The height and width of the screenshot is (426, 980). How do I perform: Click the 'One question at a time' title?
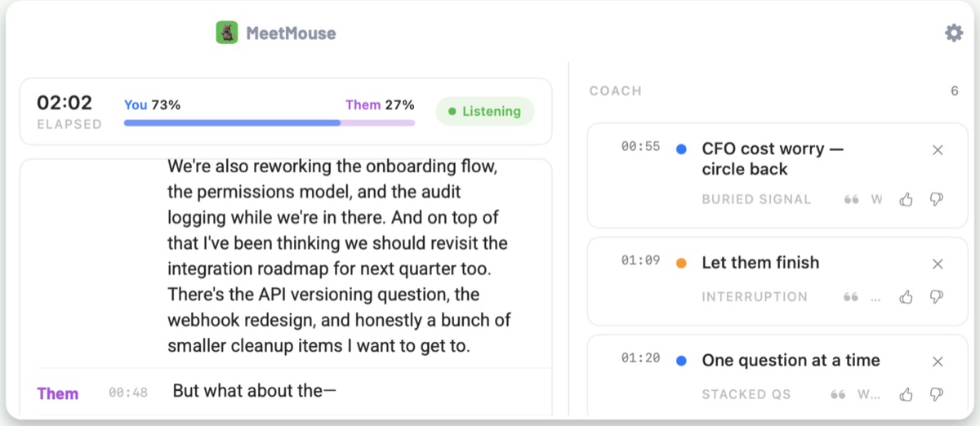[791, 361]
